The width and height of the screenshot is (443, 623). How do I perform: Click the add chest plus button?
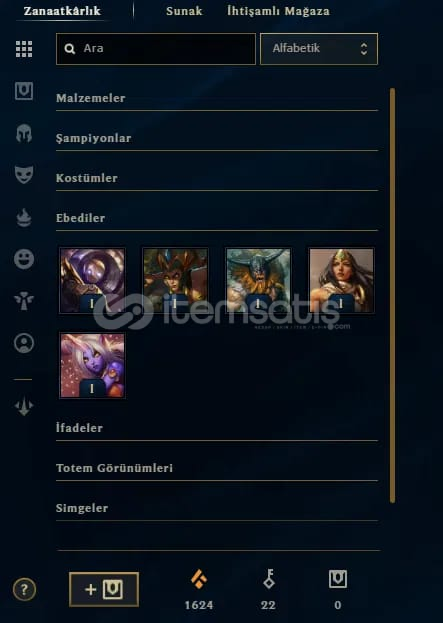tap(104, 589)
